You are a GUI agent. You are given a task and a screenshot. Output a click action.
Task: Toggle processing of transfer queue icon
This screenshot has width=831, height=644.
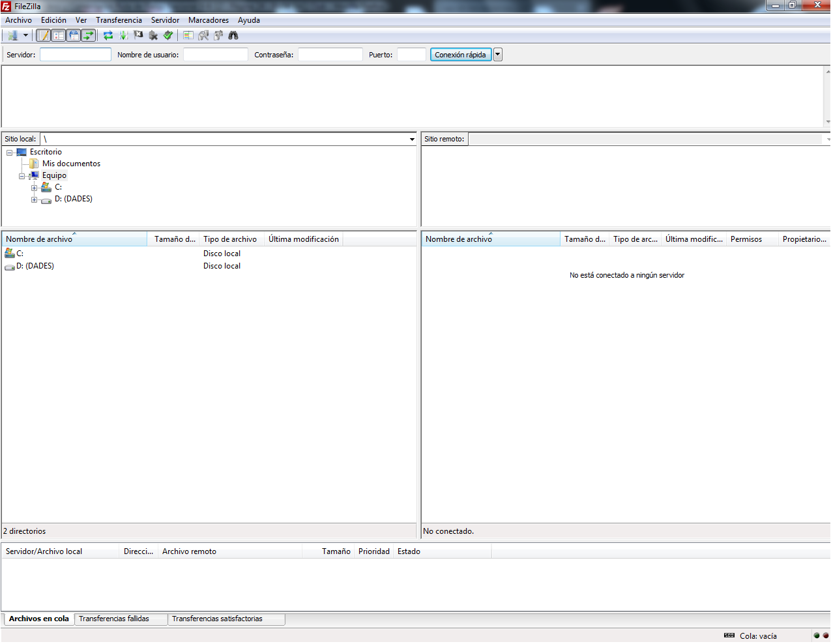point(123,35)
